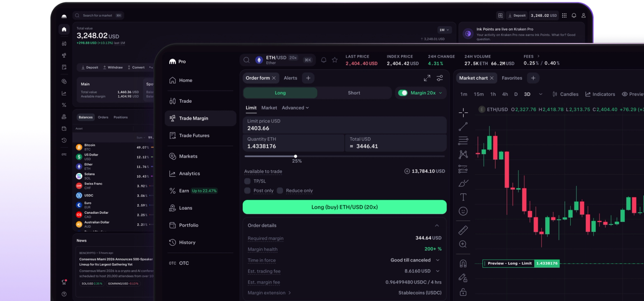Viewport: 644px width, 301px height.
Task: Lock all drawing tools padlock icon
Action: tap(463, 292)
